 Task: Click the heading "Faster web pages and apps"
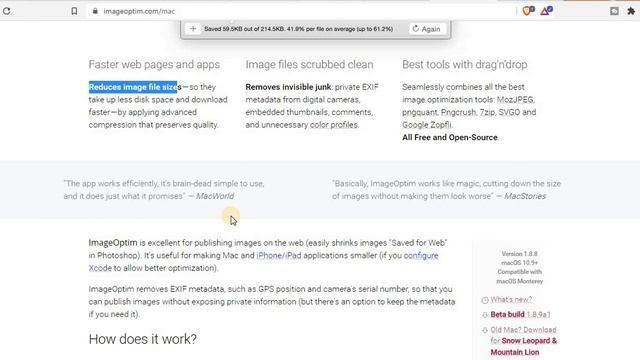coord(154,64)
